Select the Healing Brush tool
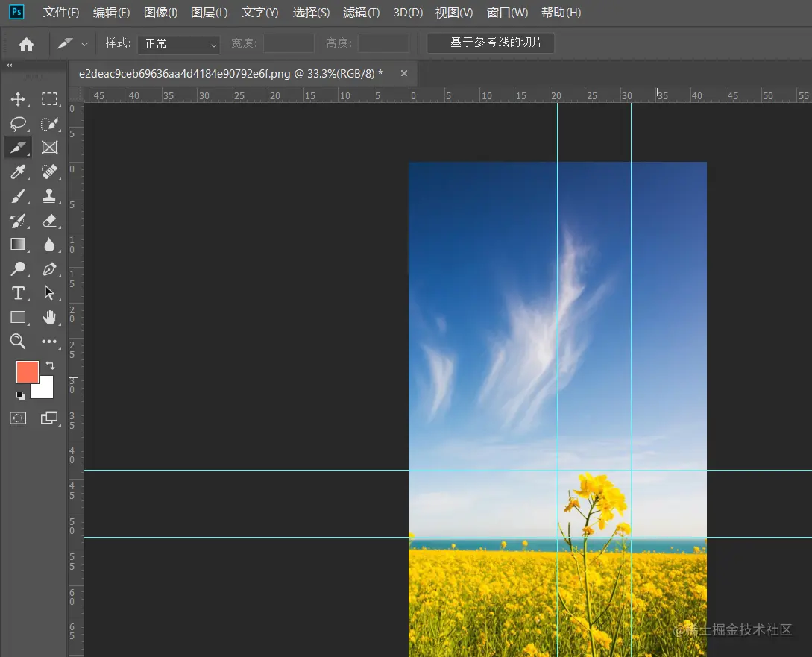 pos(49,172)
